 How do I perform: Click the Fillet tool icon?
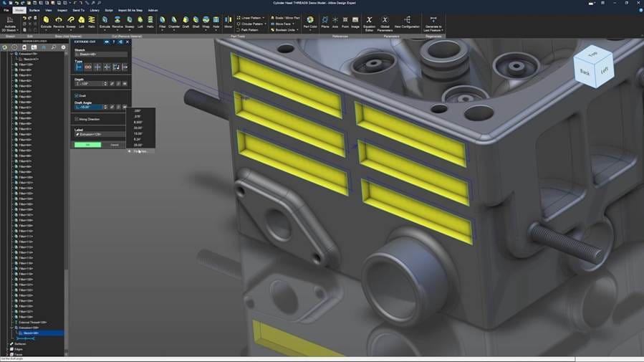163,20
